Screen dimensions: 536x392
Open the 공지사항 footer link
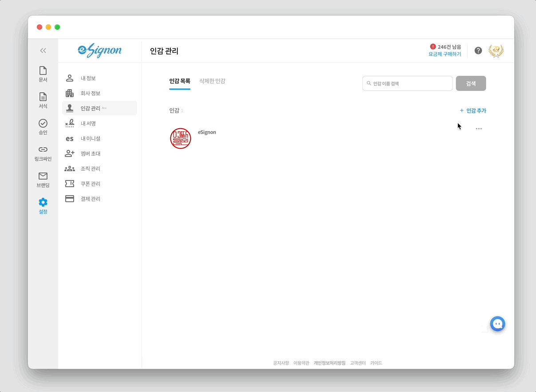(x=281, y=363)
